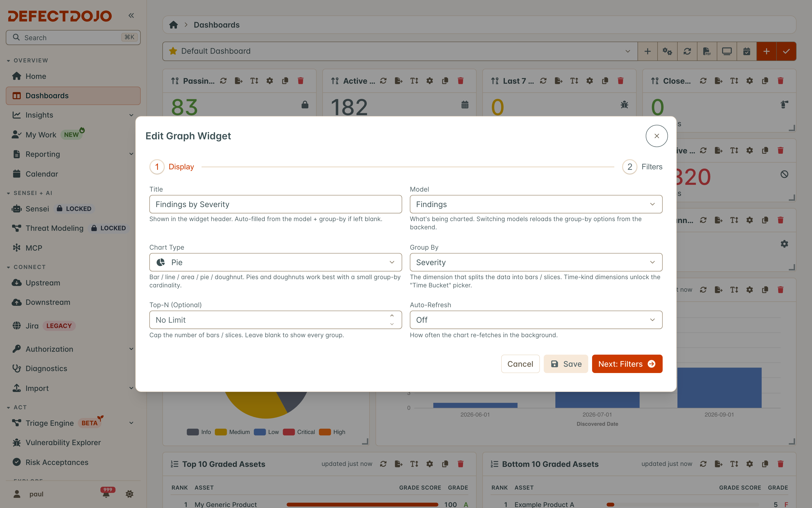This screenshot has height=508, width=812.
Task: Click the orange checkmark toolbar button
Action: coord(786,51)
